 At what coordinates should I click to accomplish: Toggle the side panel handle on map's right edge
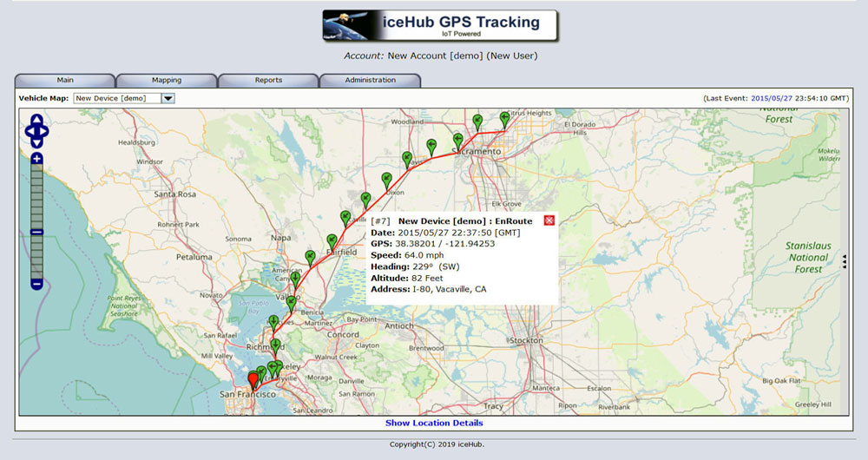click(845, 262)
